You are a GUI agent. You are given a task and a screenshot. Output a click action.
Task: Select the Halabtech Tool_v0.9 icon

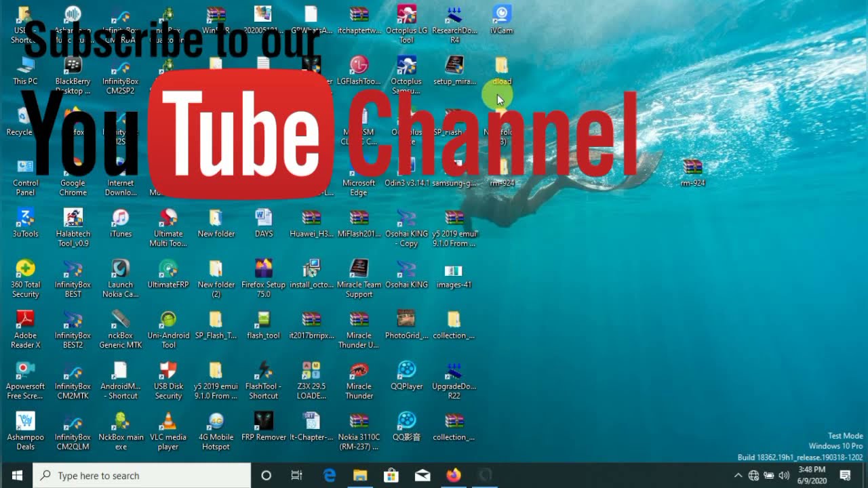[x=73, y=228]
